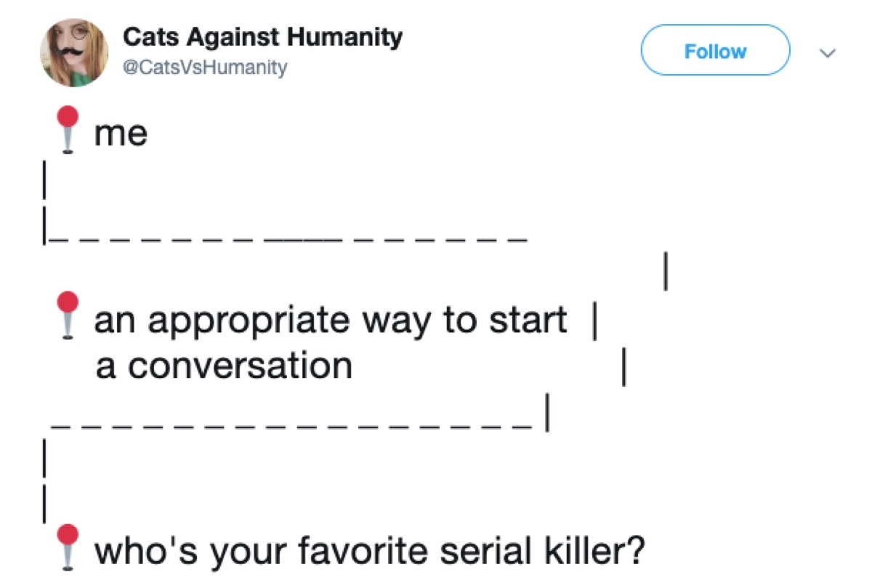Click the pin emoji beside 'who's your favorite serial killer?'
Screen dimensions: 872x588
(x=69, y=543)
